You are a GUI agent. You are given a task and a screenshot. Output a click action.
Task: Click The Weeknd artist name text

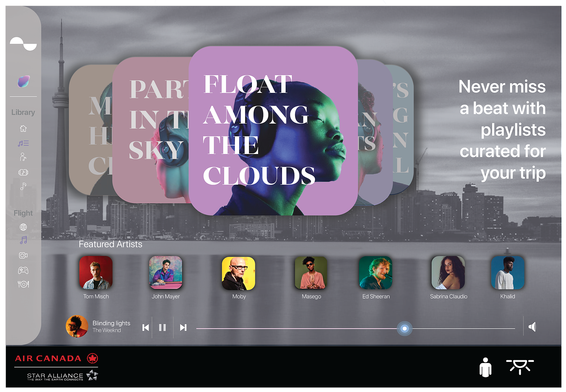107,331
